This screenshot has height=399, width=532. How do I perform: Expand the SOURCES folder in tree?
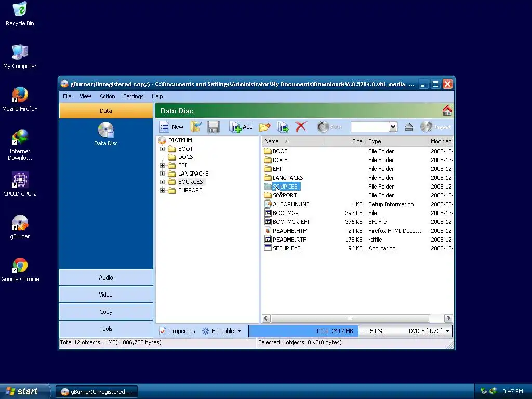click(162, 182)
